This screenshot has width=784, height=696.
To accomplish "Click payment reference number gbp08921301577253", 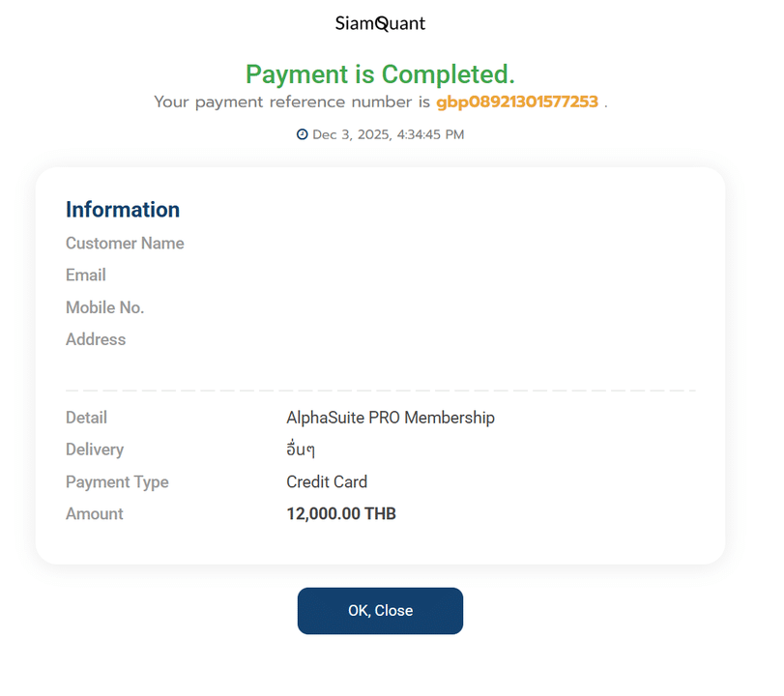I will [x=517, y=101].
